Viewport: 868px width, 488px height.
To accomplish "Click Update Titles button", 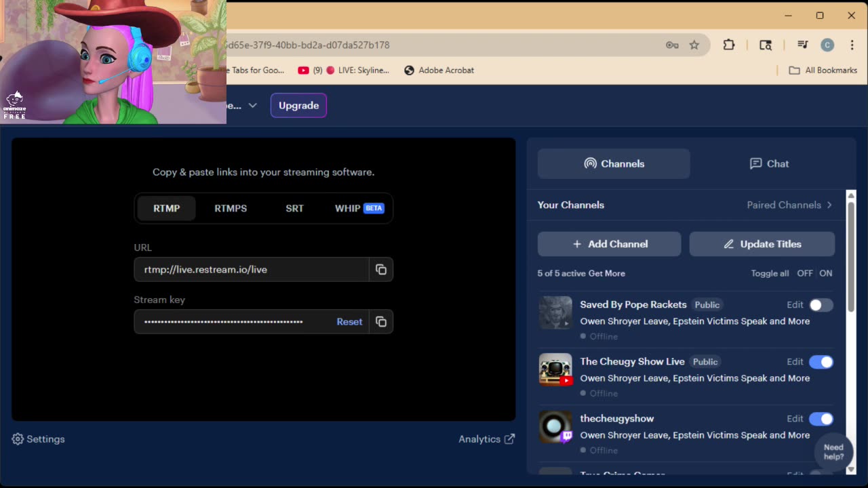I will pyautogui.click(x=762, y=244).
